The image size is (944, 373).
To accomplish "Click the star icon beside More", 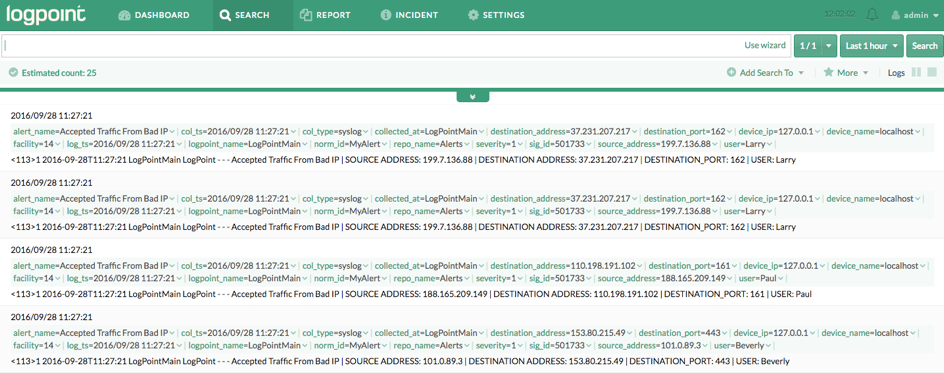I will 828,72.
